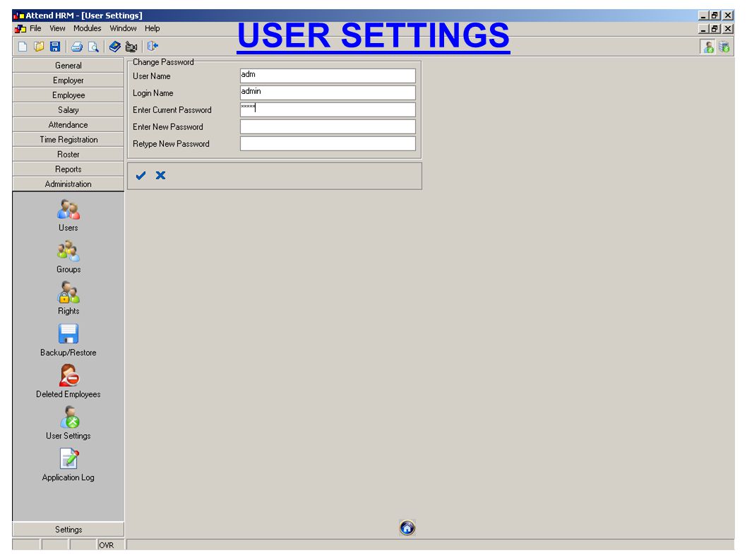The height and width of the screenshot is (560, 747).
Task: Click the video camera toolbar icon
Action: [131, 47]
